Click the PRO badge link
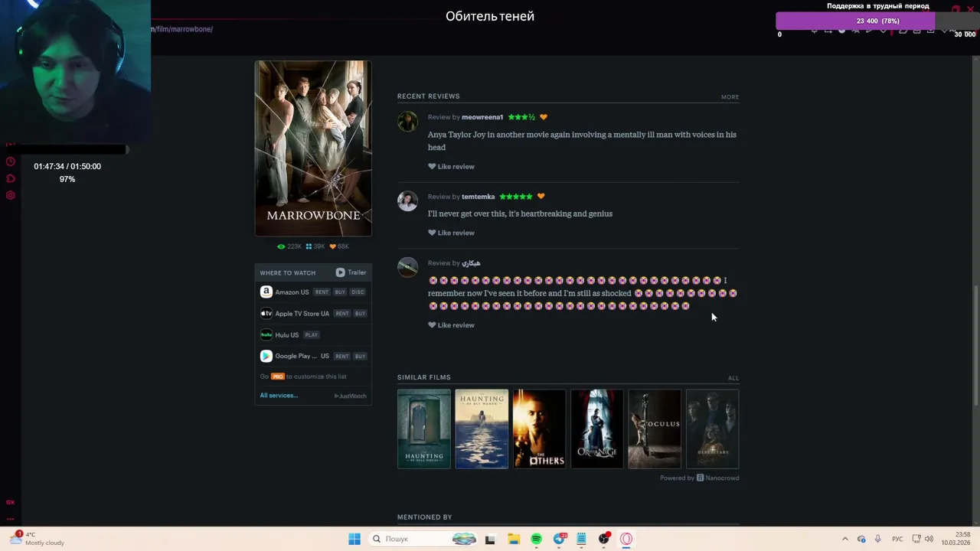 point(277,377)
